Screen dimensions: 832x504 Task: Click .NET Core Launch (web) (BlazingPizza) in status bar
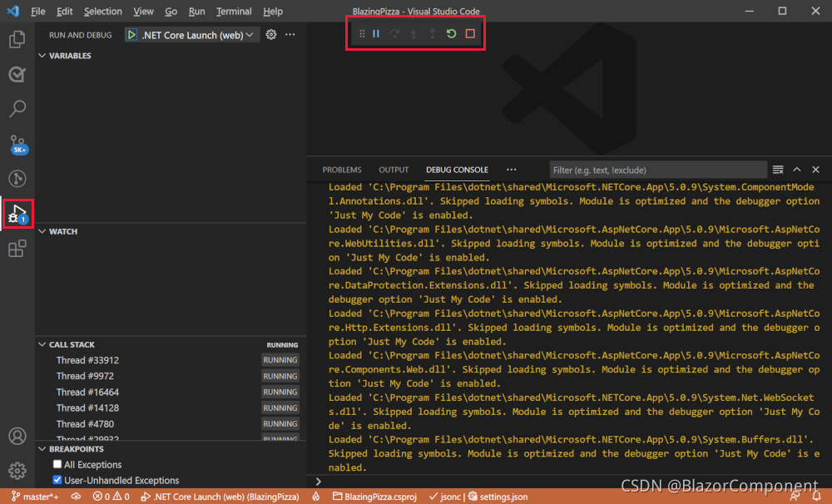click(x=220, y=497)
